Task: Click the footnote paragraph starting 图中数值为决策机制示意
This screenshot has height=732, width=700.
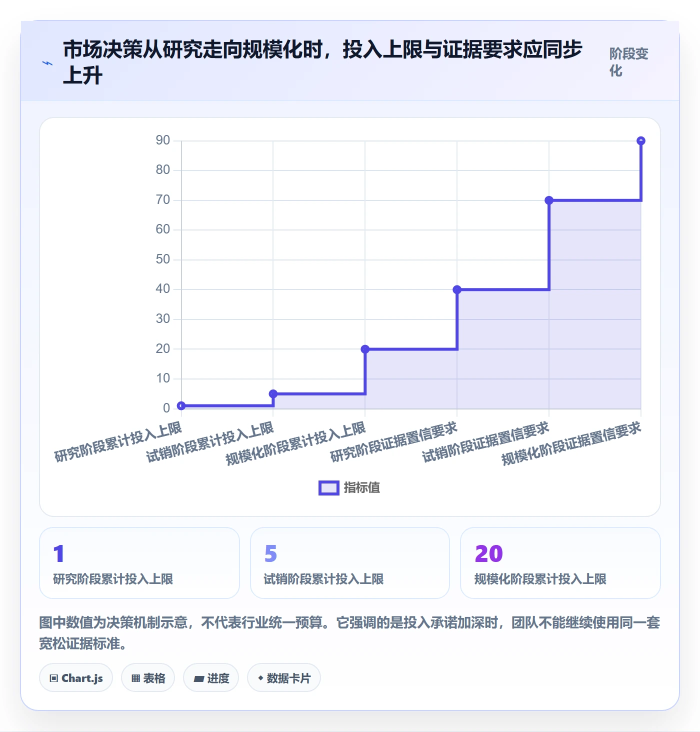Action: click(349, 633)
